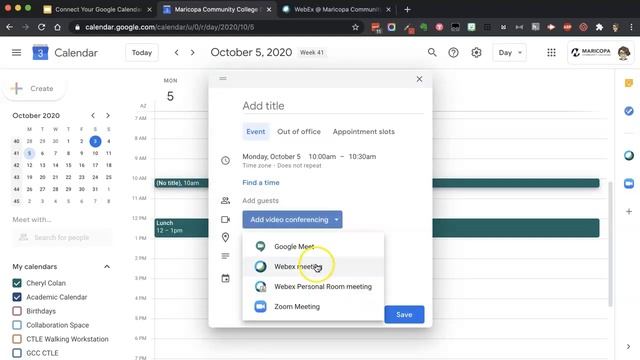
Task: Show previous month in mini calendar
Action: [93, 116]
